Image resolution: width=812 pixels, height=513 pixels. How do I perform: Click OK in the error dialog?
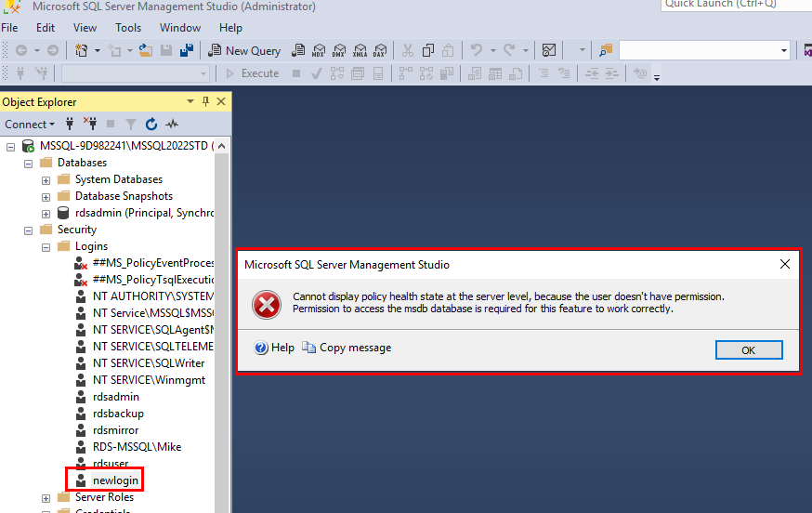point(749,349)
